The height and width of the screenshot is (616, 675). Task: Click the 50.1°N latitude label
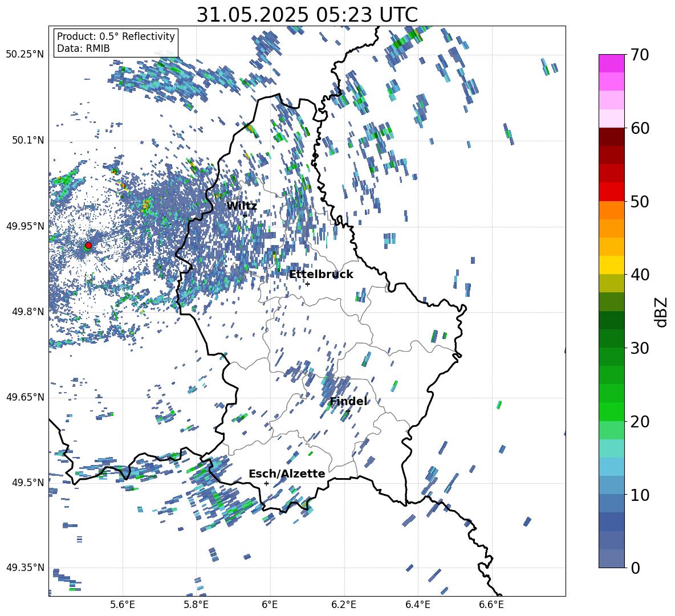tap(28, 140)
